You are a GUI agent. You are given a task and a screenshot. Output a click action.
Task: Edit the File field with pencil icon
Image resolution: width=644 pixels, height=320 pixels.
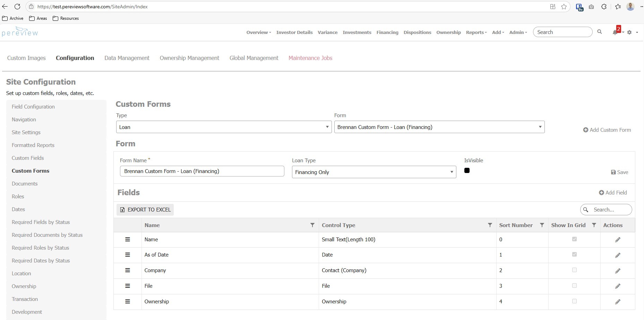pyautogui.click(x=618, y=286)
